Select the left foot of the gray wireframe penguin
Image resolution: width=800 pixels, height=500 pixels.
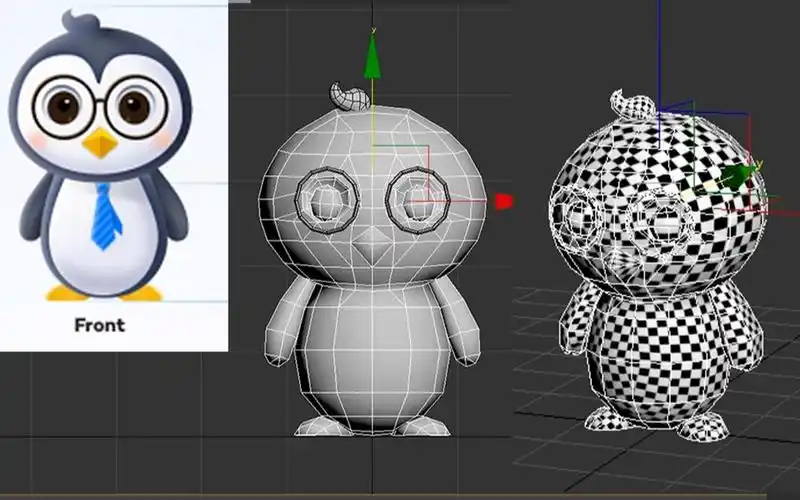(x=322, y=427)
